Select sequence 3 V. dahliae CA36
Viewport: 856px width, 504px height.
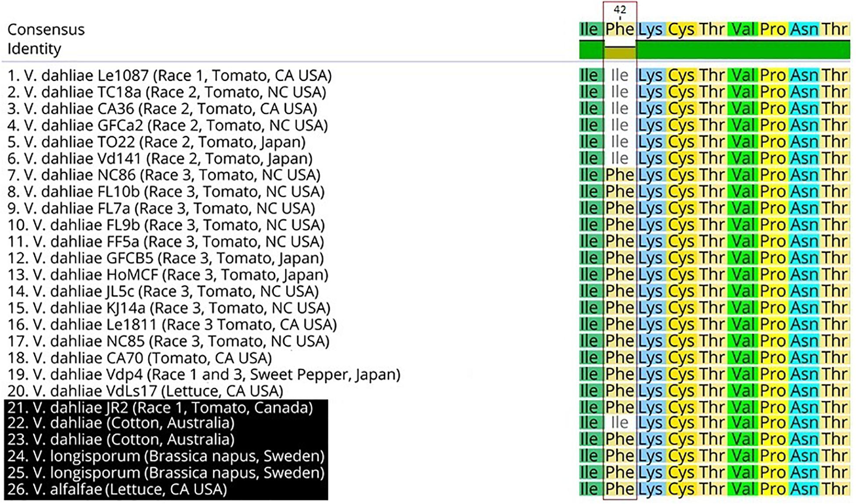tap(162, 109)
